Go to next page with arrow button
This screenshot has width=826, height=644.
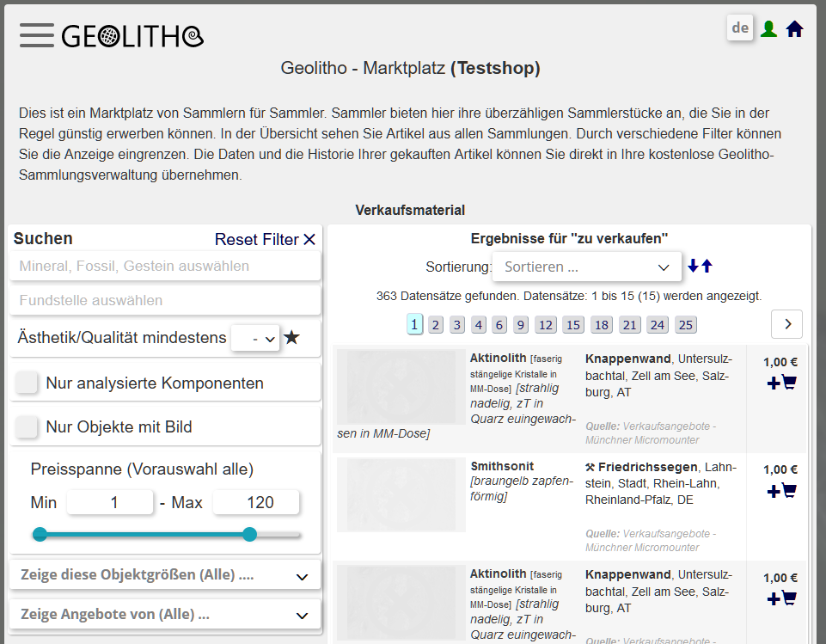coord(786,324)
